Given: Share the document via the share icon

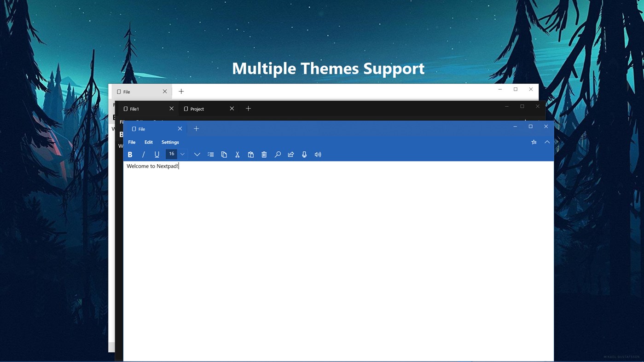Looking at the screenshot, I should tap(290, 154).
